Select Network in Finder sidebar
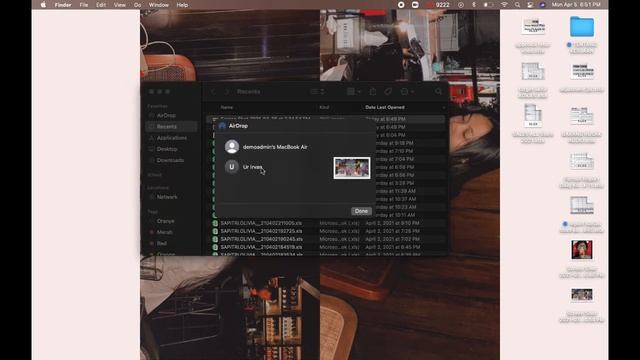Screen dimensions: 640x360 (x=167, y=197)
